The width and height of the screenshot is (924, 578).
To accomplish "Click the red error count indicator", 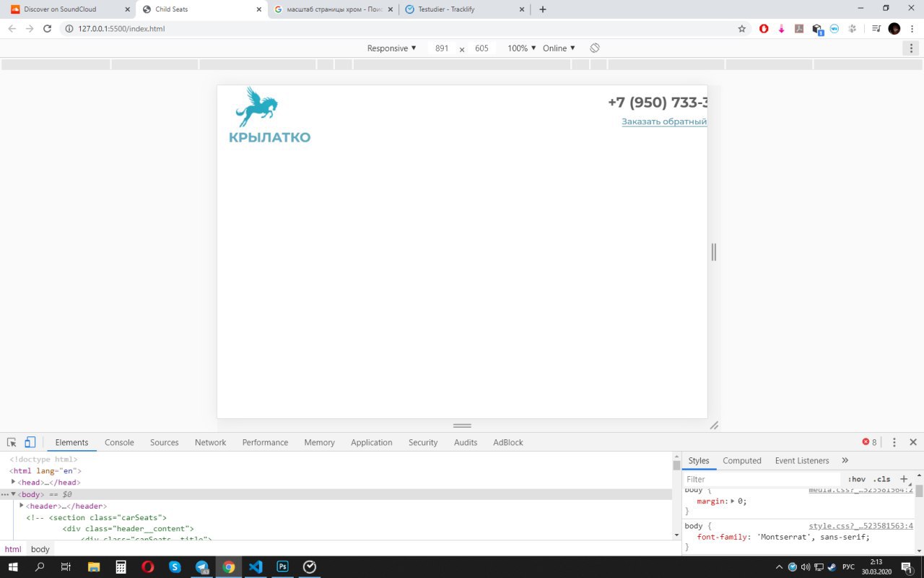I will coord(869,442).
